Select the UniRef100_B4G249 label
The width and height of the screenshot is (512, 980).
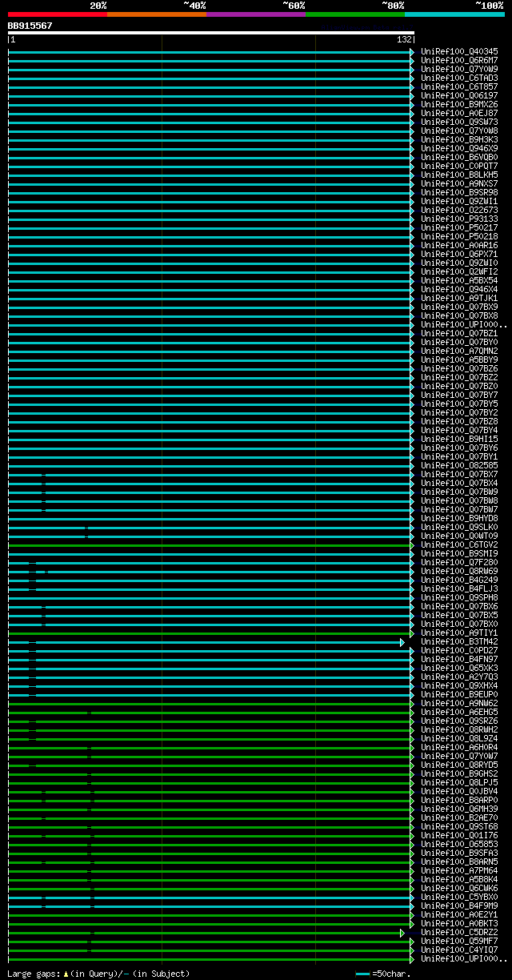[460, 580]
